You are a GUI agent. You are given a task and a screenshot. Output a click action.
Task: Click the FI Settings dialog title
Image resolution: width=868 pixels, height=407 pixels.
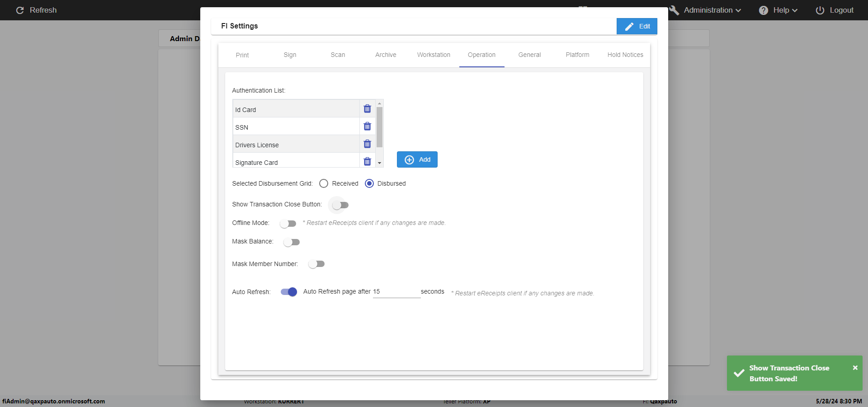tap(239, 26)
